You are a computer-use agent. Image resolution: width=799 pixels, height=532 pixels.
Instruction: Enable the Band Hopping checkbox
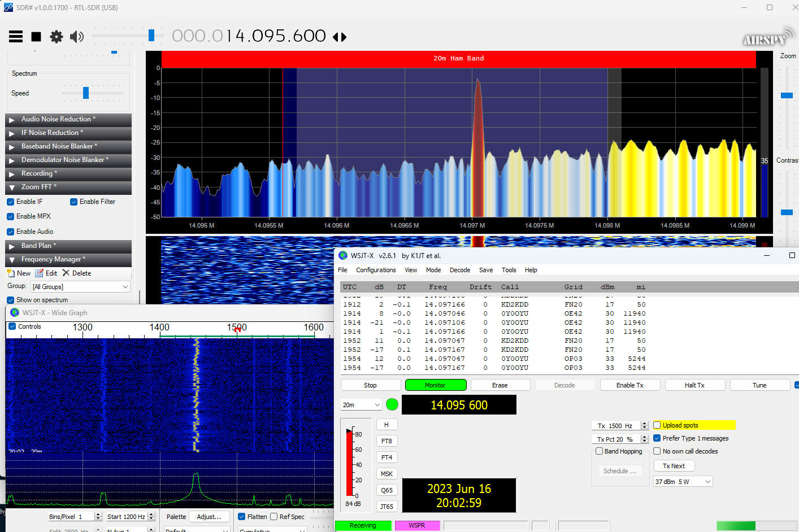pos(600,451)
